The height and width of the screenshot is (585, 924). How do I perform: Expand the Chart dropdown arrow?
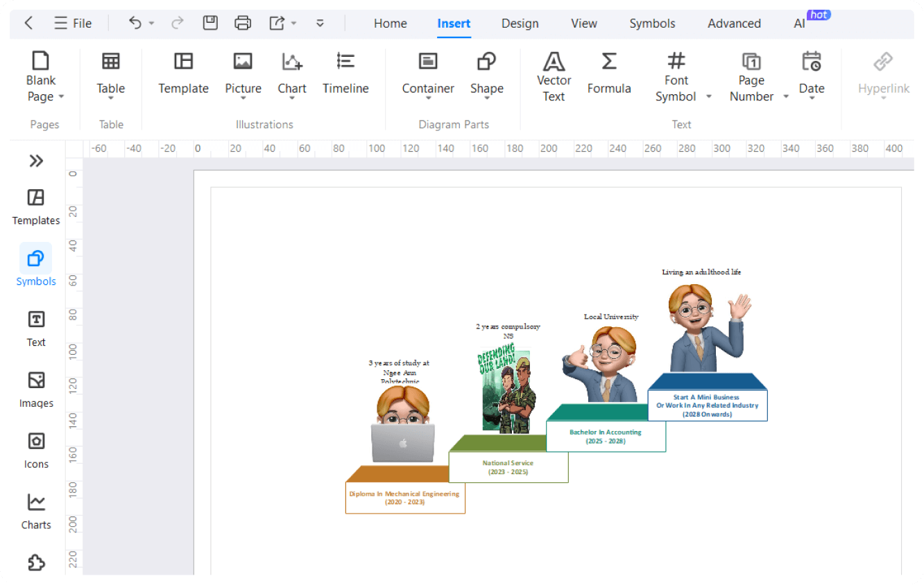click(x=292, y=99)
